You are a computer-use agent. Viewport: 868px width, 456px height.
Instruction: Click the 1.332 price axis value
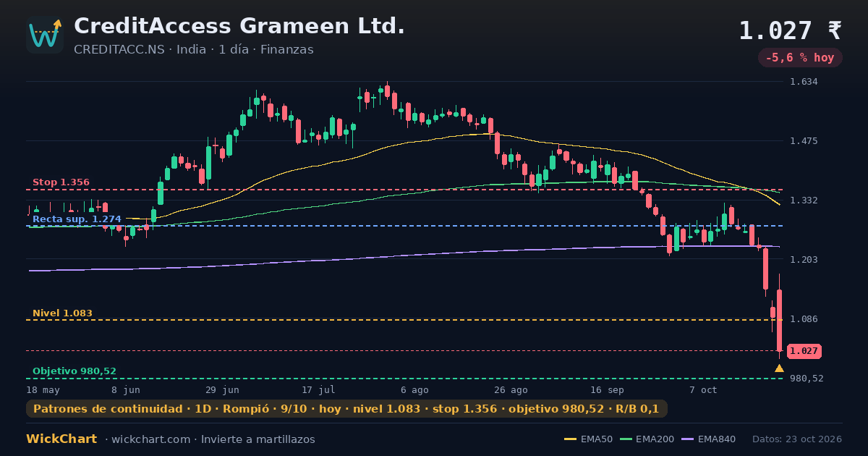[804, 200]
